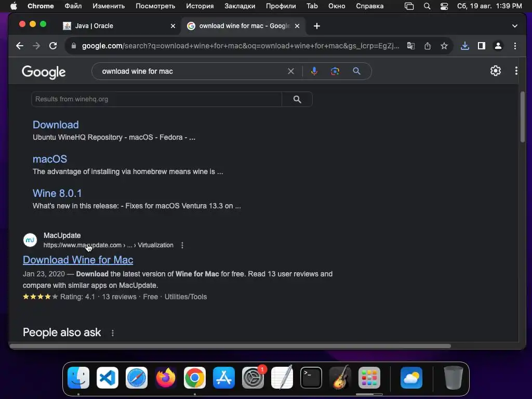Click the translate page icon
Screen dimensions: 532x399
[411, 46]
